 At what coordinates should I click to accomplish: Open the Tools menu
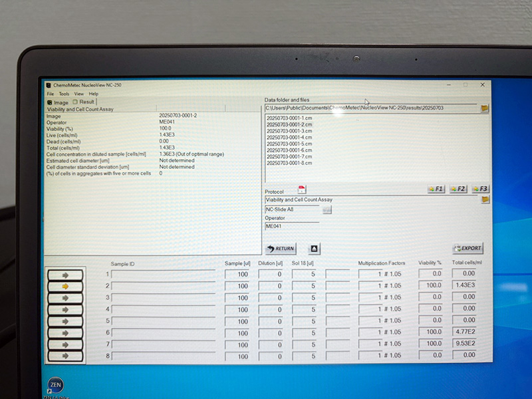tap(64, 94)
